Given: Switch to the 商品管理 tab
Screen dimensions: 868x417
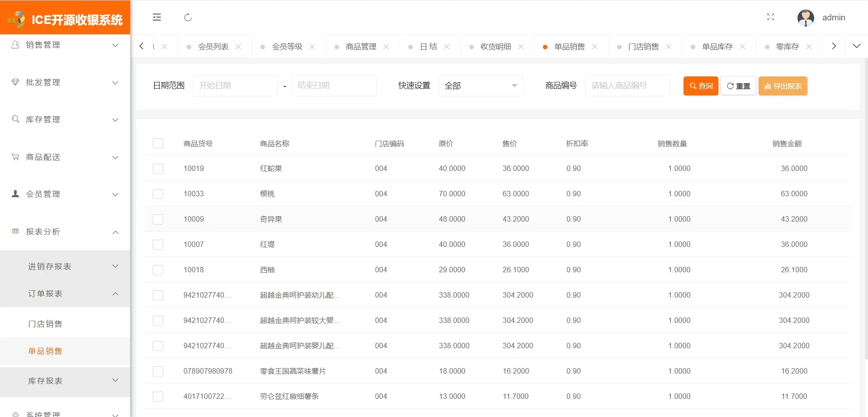Looking at the screenshot, I should point(361,47).
